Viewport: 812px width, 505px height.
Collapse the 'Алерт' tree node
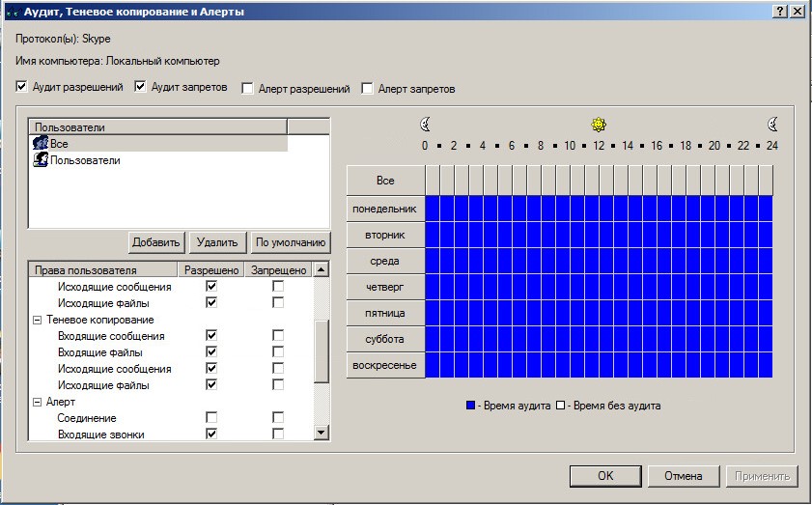[38, 402]
